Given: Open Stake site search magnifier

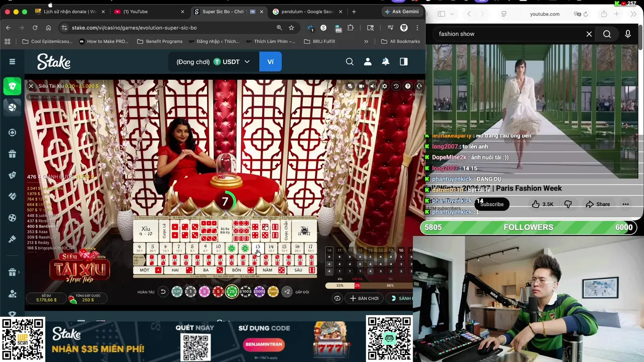Looking at the screenshot, I should click(x=350, y=61).
